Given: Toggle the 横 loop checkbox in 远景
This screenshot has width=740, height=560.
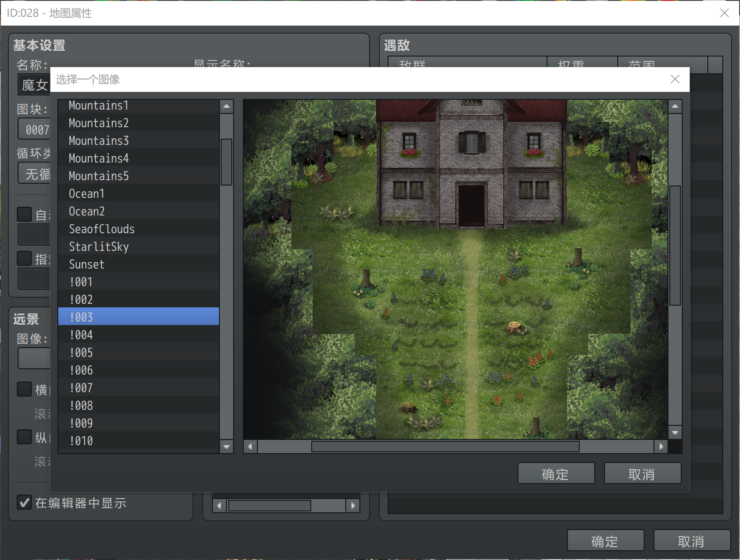Looking at the screenshot, I should point(24,389).
